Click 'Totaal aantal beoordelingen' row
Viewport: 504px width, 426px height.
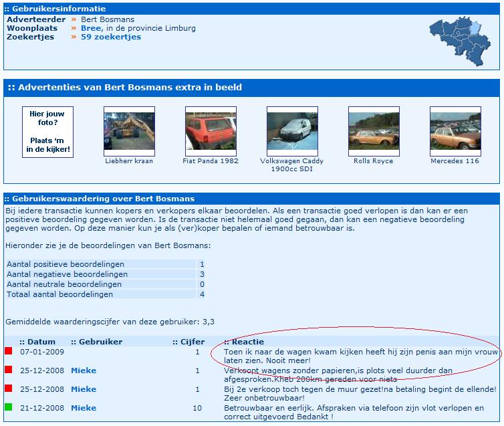(105, 294)
